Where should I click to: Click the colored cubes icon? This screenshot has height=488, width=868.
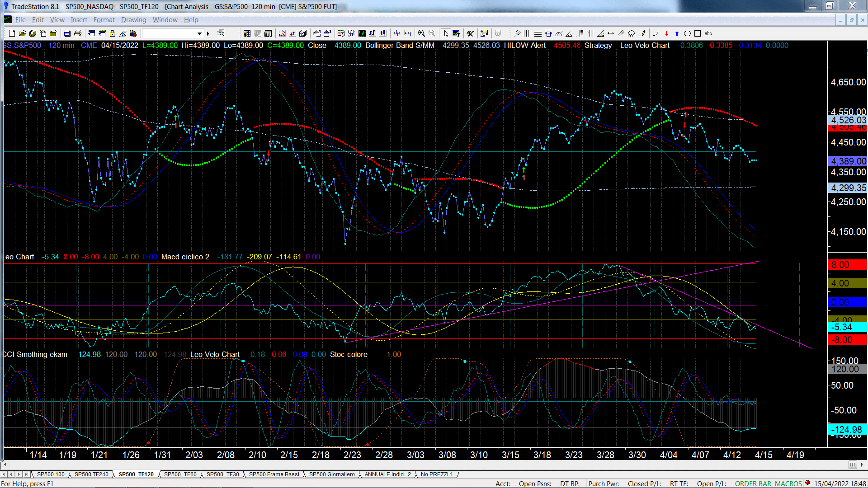[x=133, y=33]
